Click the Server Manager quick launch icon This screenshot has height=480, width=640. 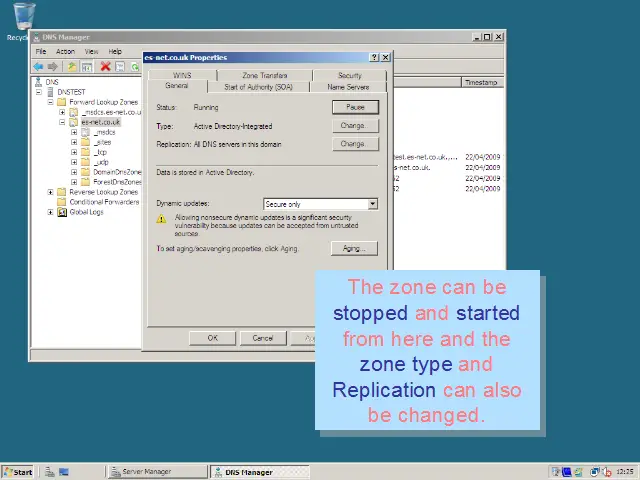point(50,472)
